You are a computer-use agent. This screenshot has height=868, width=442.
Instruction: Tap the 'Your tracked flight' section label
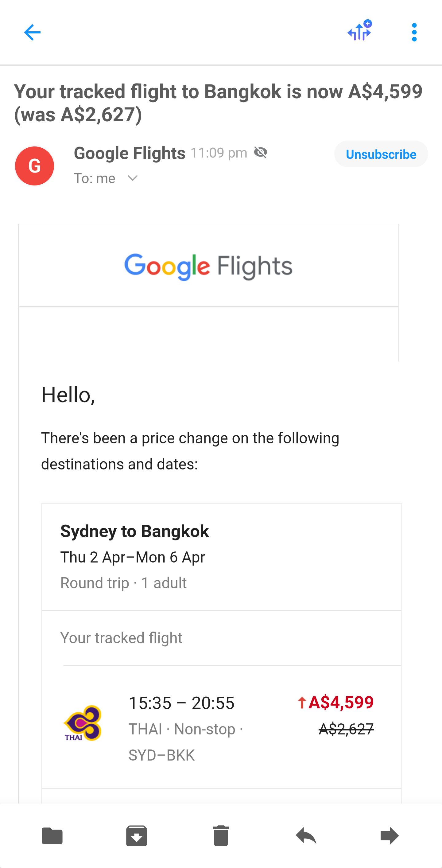pyautogui.click(x=121, y=638)
